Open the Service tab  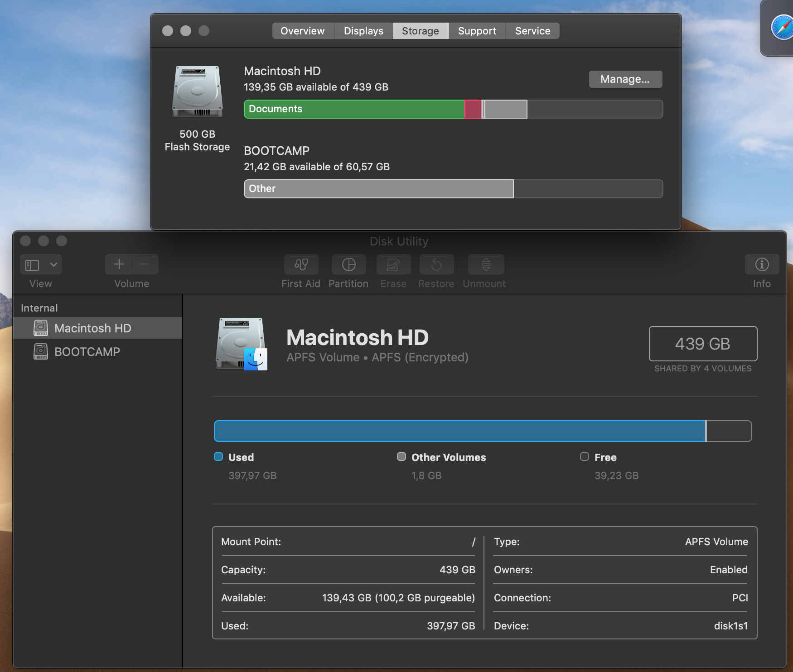coord(533,31)
